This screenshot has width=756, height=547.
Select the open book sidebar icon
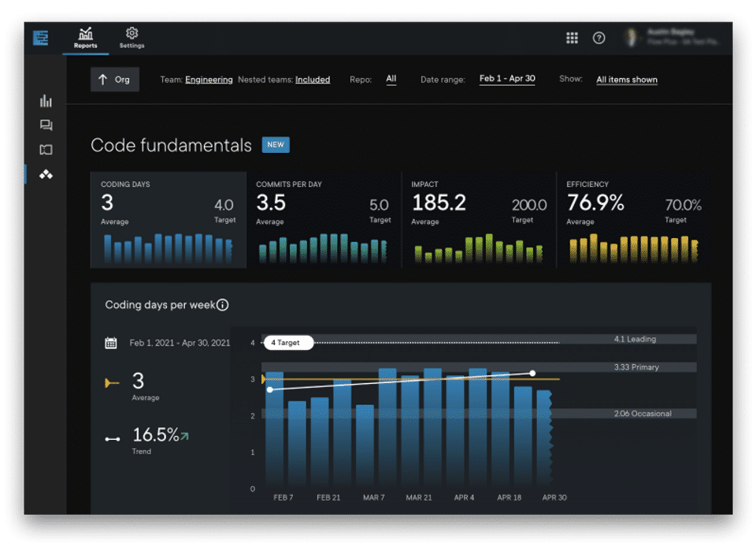[46, 150]
